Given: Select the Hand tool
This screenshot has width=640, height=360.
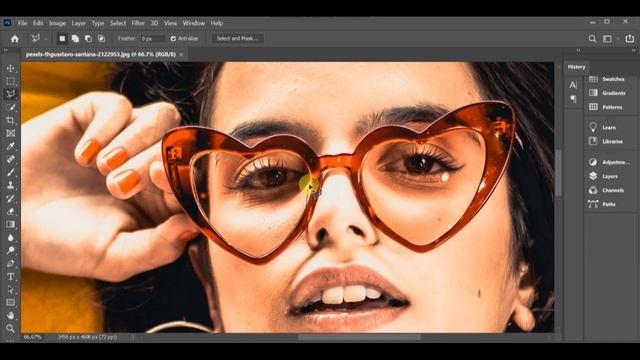Looking at the screenshot, I should click(x=11, y=316).
